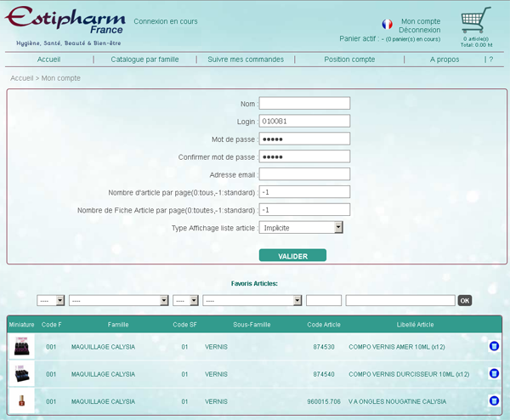Open Position compte menu item
The image size is (510, 420).
point(349,60)
